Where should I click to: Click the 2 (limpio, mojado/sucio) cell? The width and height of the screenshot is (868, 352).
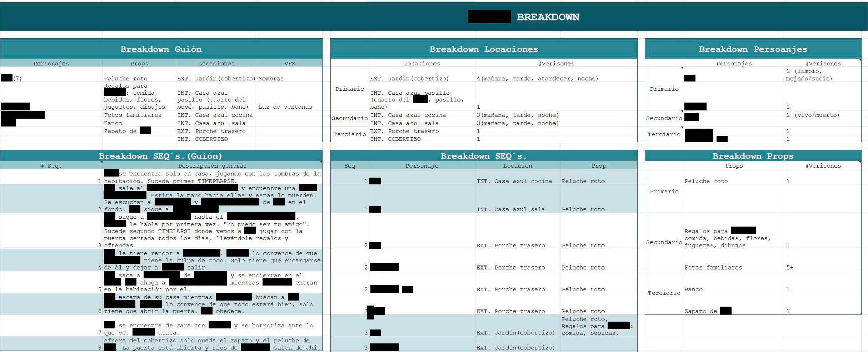(x=809, y=75)
